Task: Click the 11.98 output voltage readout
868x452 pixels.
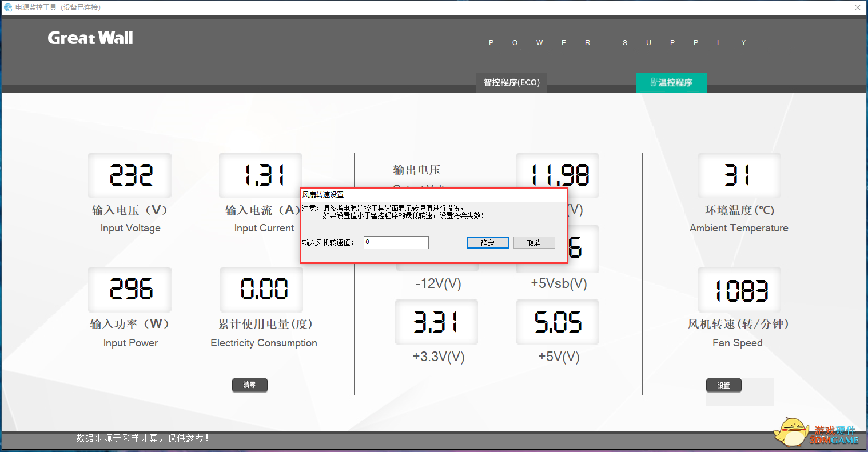Action: (558, 175)
